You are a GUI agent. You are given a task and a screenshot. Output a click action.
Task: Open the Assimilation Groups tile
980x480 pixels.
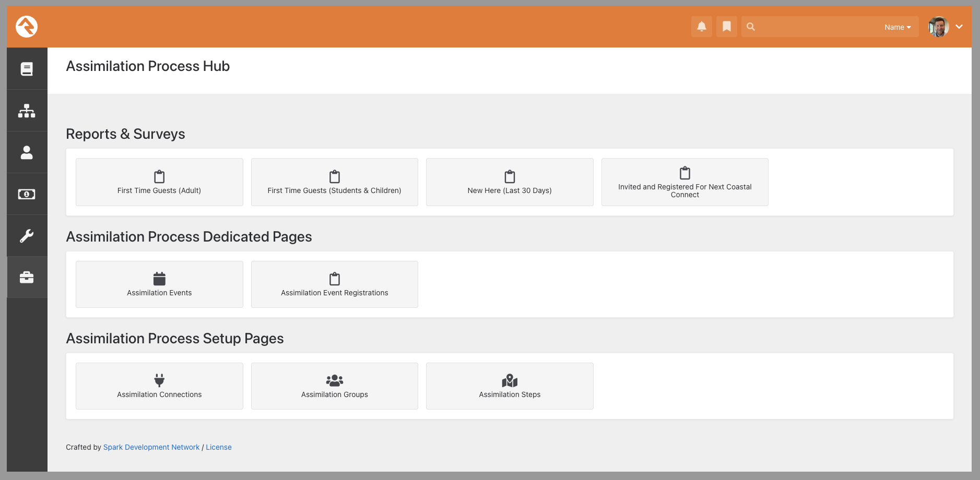(334, 386)
